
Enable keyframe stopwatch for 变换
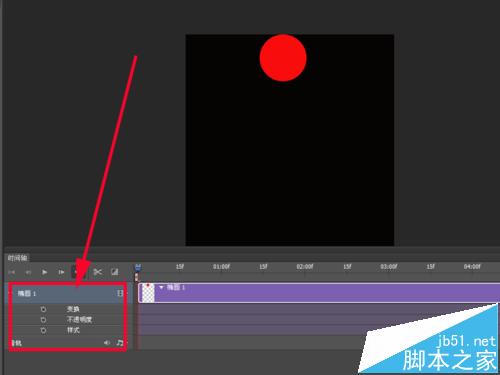43,309
